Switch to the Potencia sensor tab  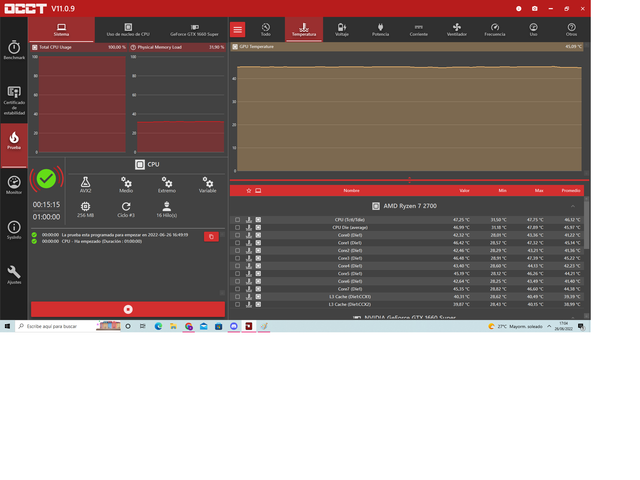(380, 29)
